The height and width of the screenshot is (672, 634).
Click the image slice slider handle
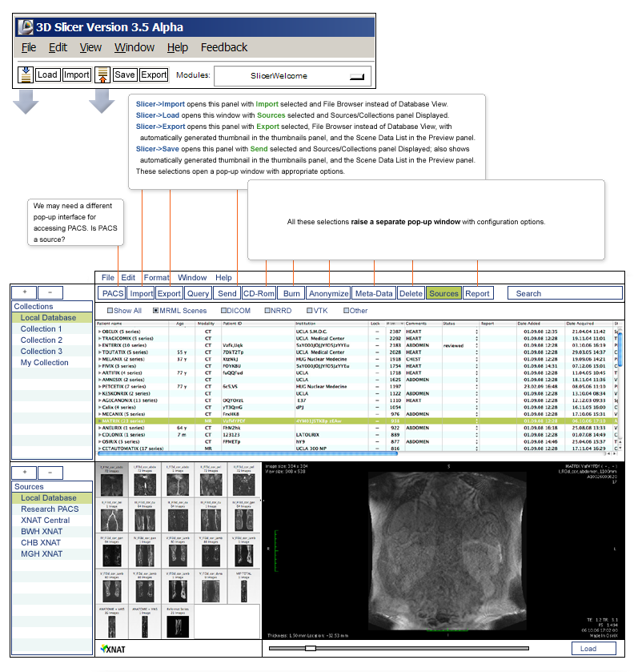tap(311, 648)
